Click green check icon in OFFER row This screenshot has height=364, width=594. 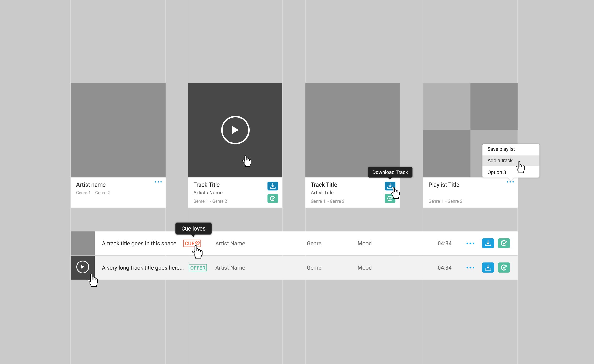click(504, 267)
